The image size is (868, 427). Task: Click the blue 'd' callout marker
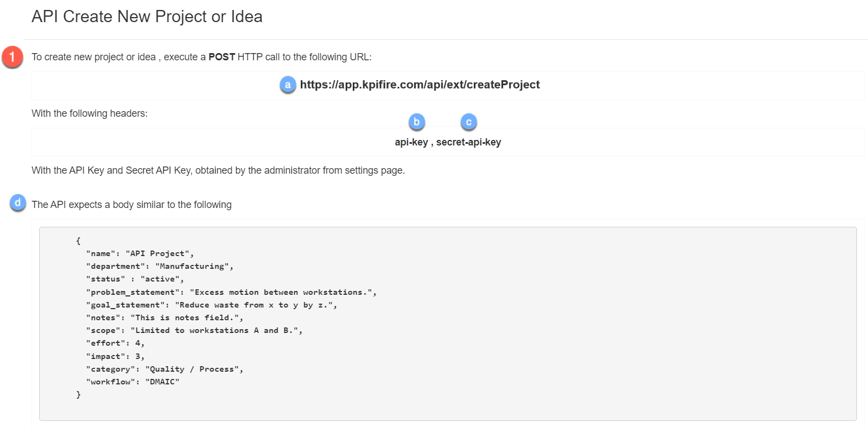click(x=18, y=203)
